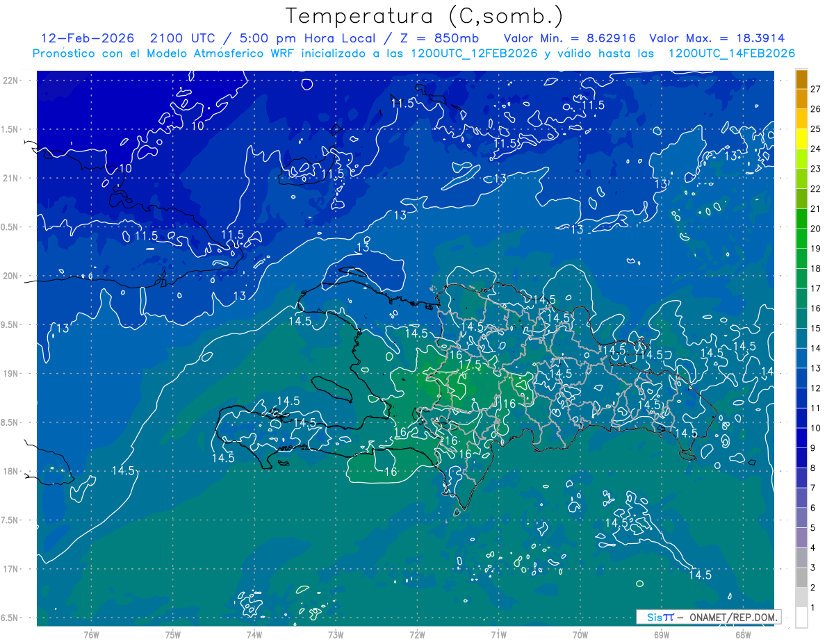Click the "76W" longitude label
834x644 pixels.
pyautogui.click(x=91, y=634)
